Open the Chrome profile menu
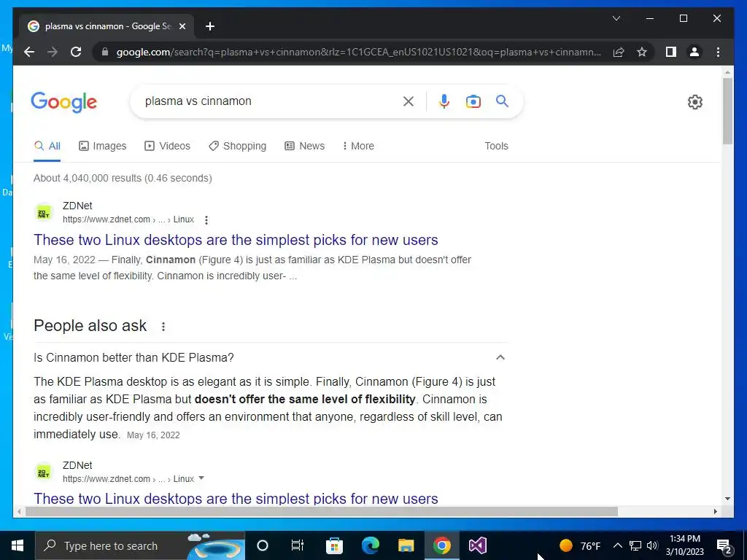Viewport: 747px width, 560px height. pos(694,52)
